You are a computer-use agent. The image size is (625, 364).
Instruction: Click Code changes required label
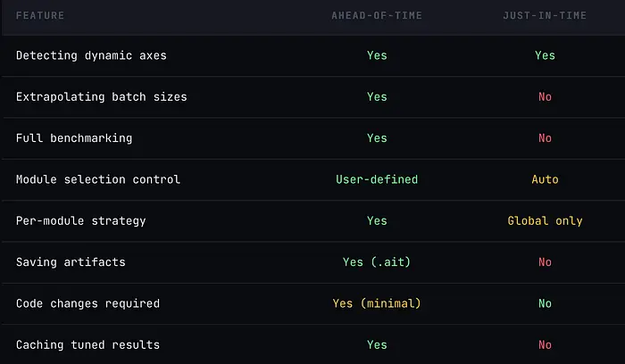87,303
